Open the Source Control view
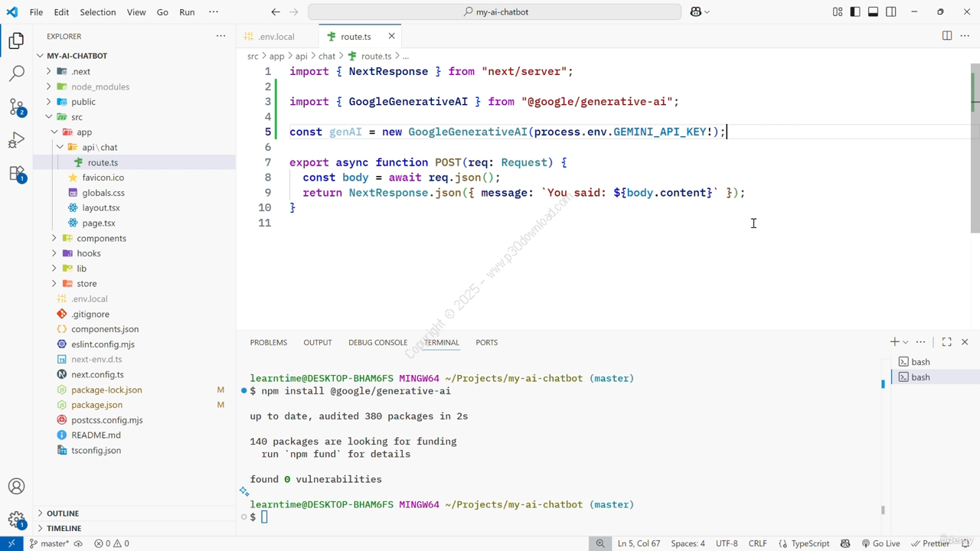Screen dimensions: 980x551 click(x=16, y=107)
